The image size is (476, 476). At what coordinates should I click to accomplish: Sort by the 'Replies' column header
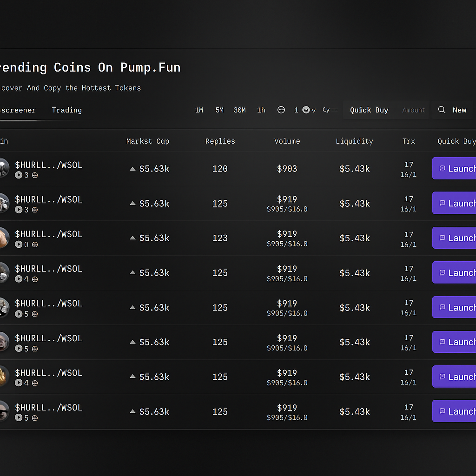[220, 141]
